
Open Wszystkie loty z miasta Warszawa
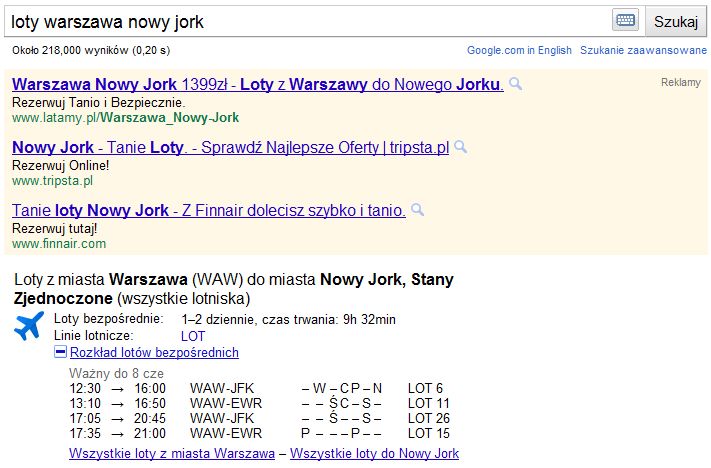click(171, 454)
